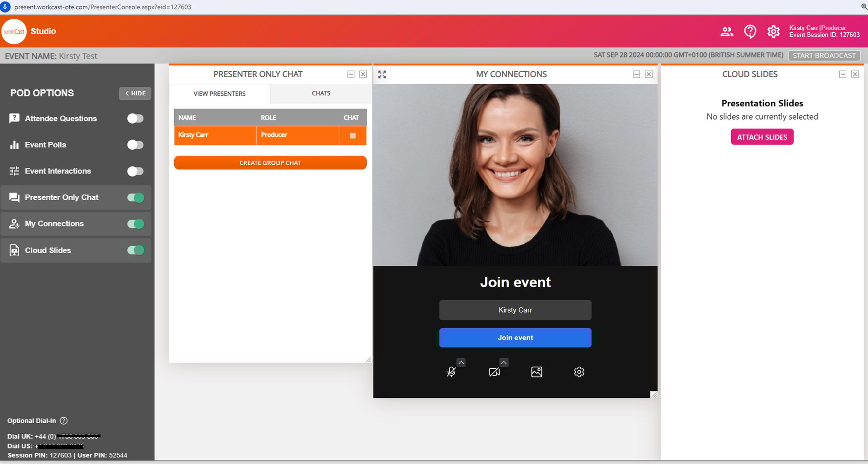Disable the Cloud Slides toggle
The height and width of the screenshot is (464, 868).
click(135, 250)
